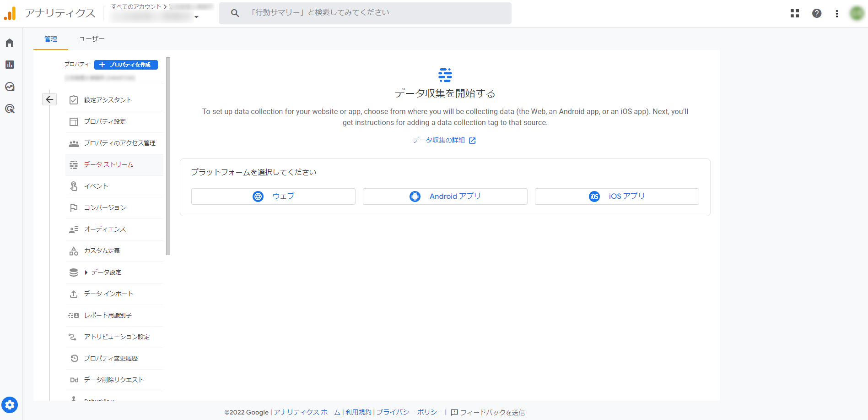Switch to the ユーザー tab
The height and width of the screenshot is (420, 868).
92,39
